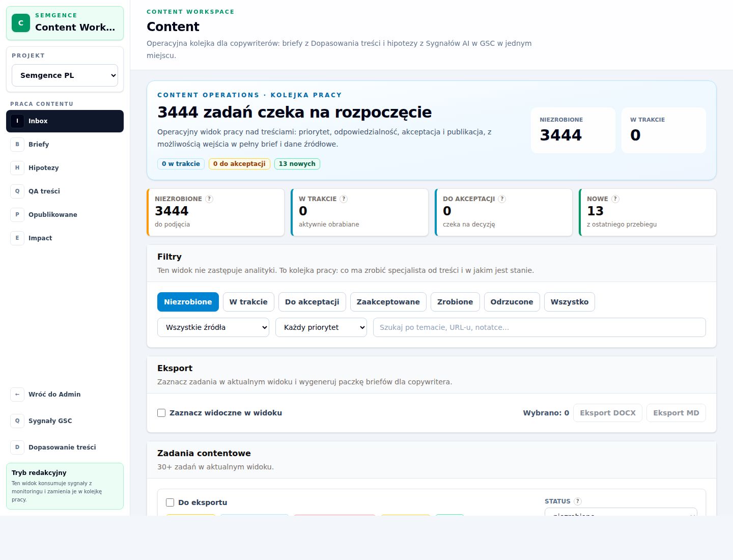Open the Semgence PL project dropdown
This screenshot has width=733, height=560.
point(65,75)
